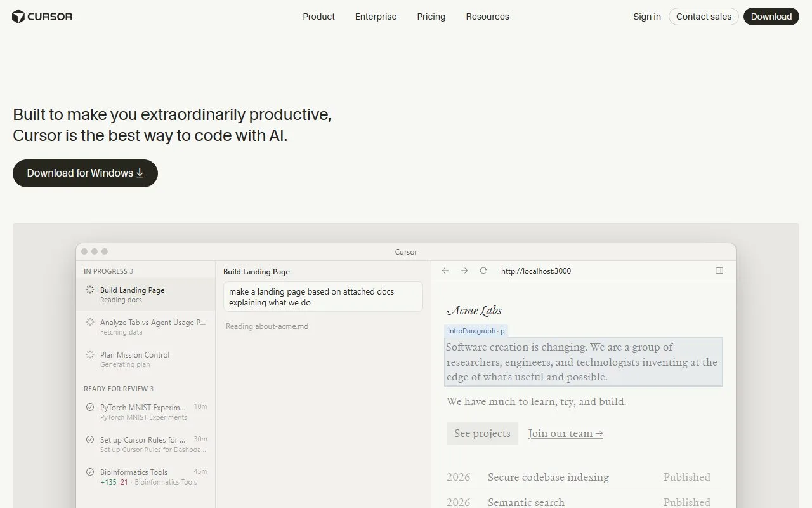Viewport: 812px width, 508px height.
Task: Open the Resources dropdown
Action: click(x=487, y=17)
